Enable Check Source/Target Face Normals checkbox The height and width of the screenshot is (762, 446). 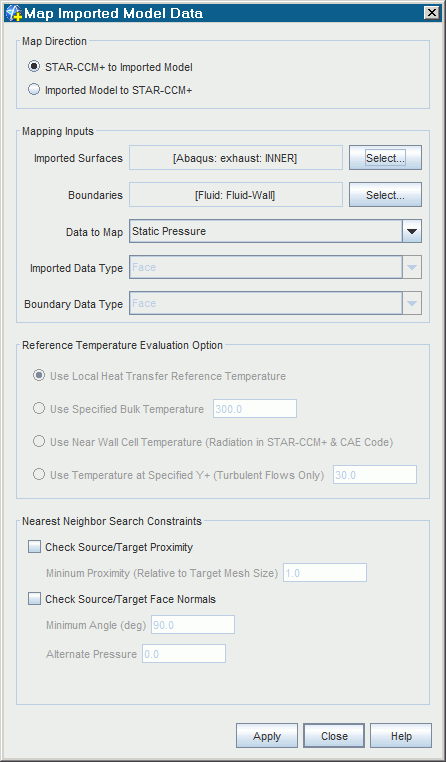(x=34, y=599)
